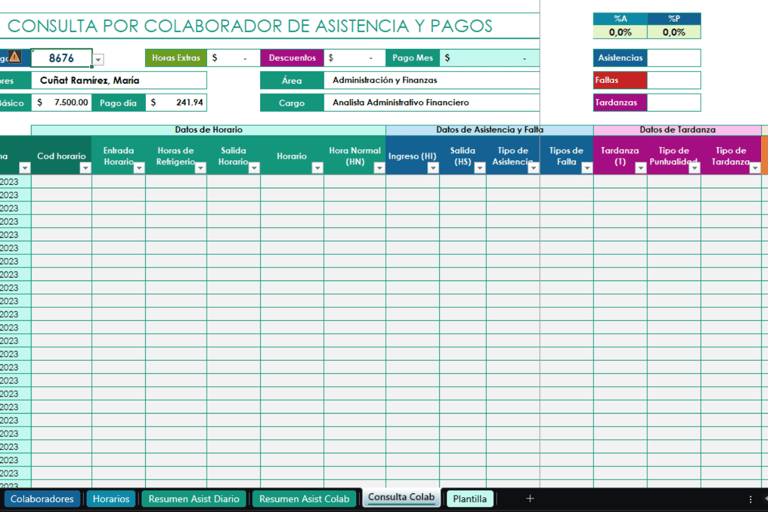Select the basic salary value 7.500,00

click(61, 102)
